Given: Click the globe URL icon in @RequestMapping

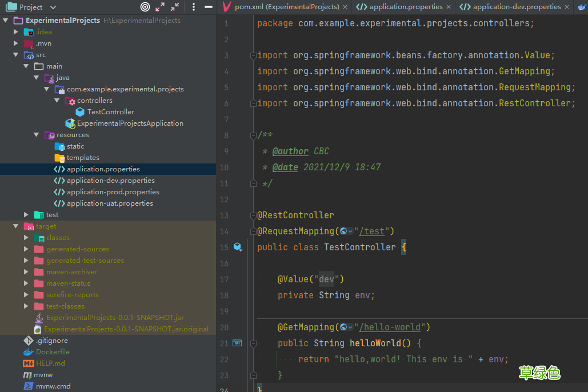Looking at the screenshot, I should [x=343, y=231].
